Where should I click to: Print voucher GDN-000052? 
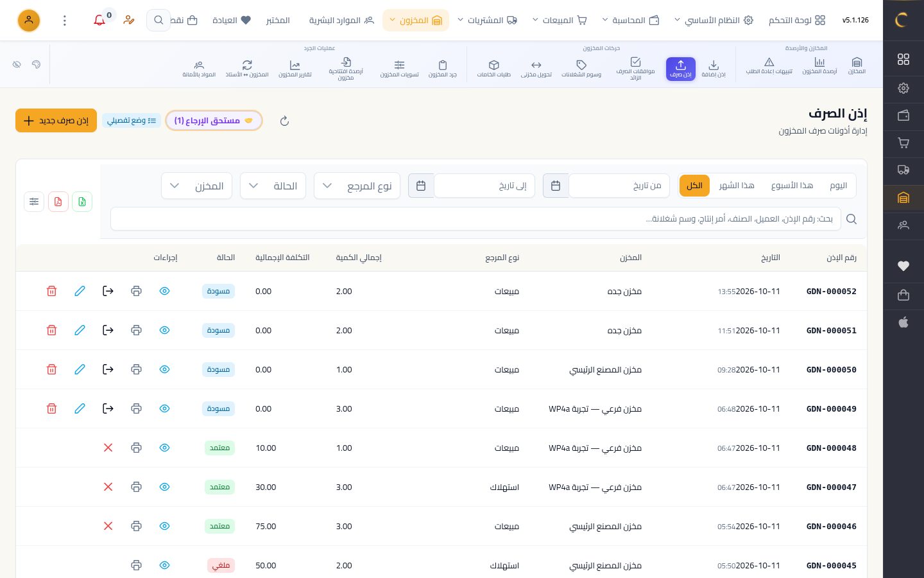tap(136, 291)
